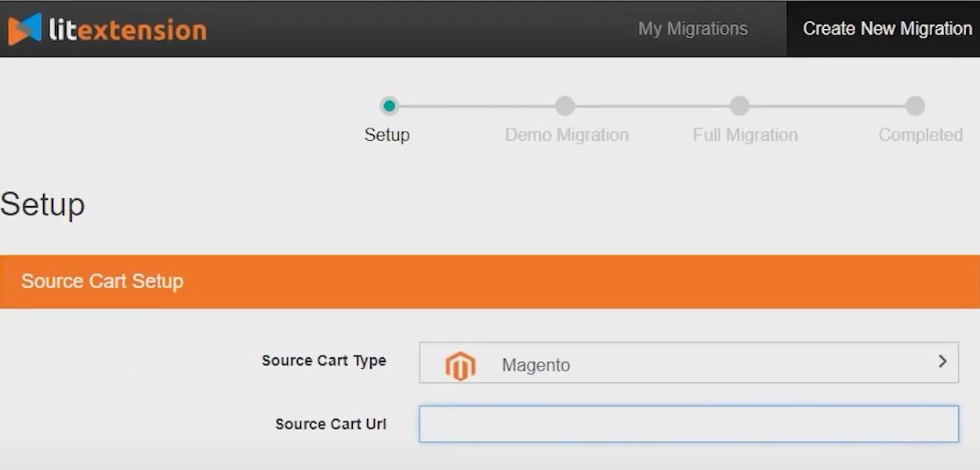Image resolution: width=980 pixels, height=470 pixels.
Task: Switch to Create New Migration
Action: (887, 28)
